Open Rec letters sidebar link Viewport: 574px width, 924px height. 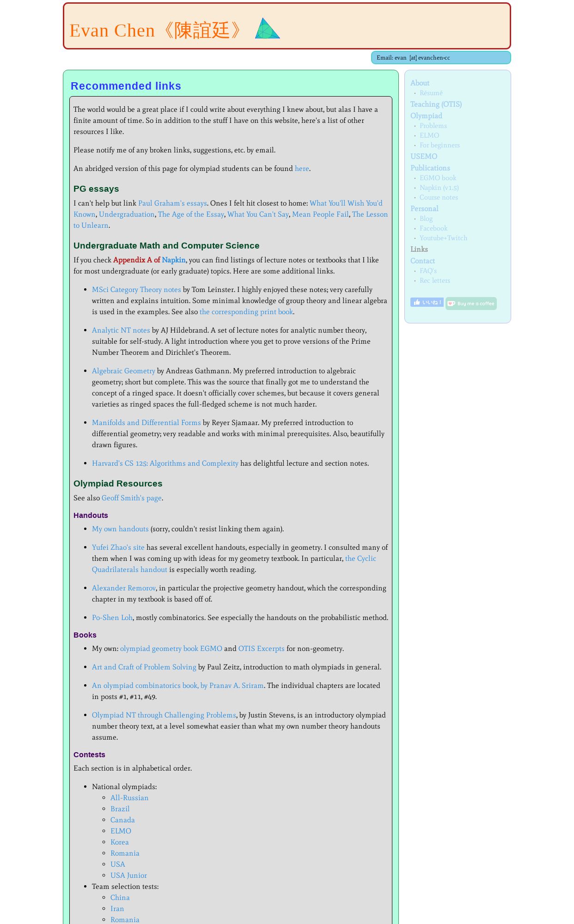[434, 280]
